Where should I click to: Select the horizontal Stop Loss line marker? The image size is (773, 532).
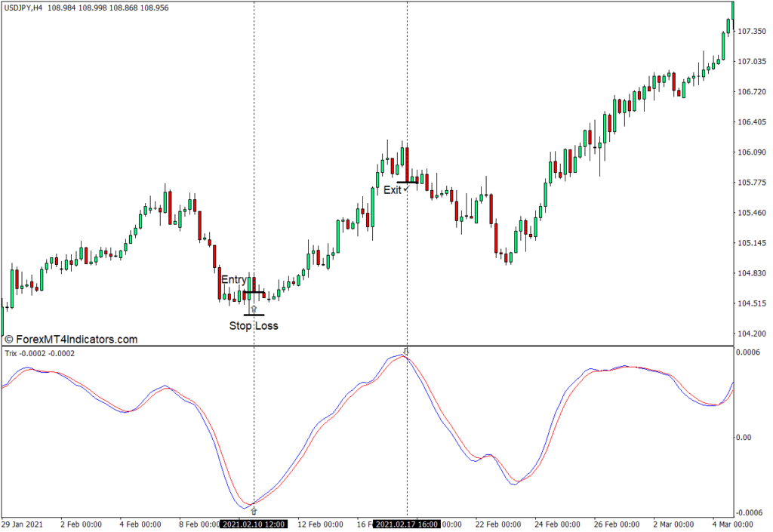(254, 315)
